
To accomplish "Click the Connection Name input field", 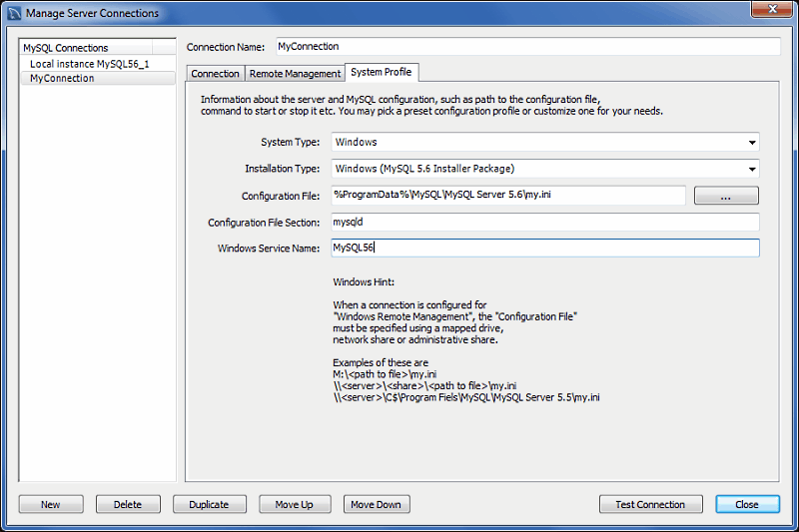I will (526, 47).
